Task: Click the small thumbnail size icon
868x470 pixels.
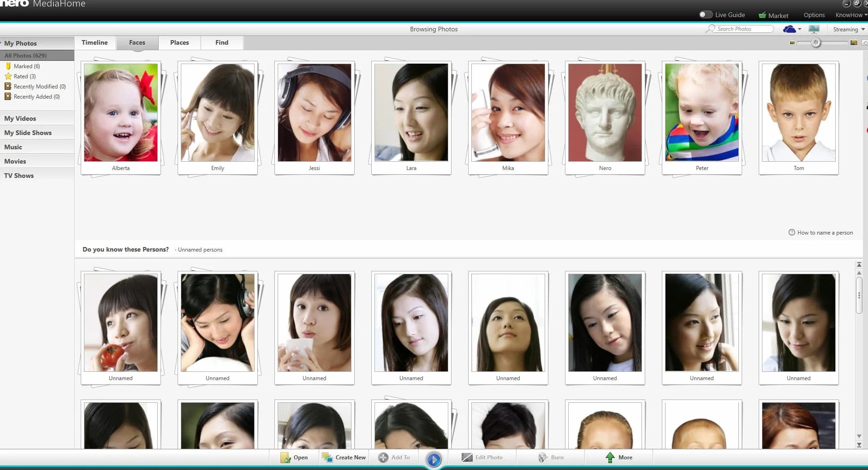Action: (x=792, y=43)
